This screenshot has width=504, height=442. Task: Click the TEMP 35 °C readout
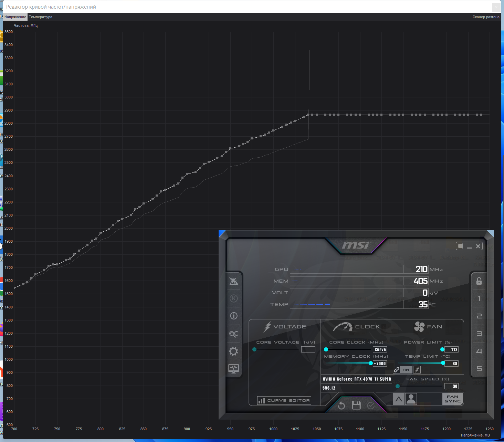359,304
